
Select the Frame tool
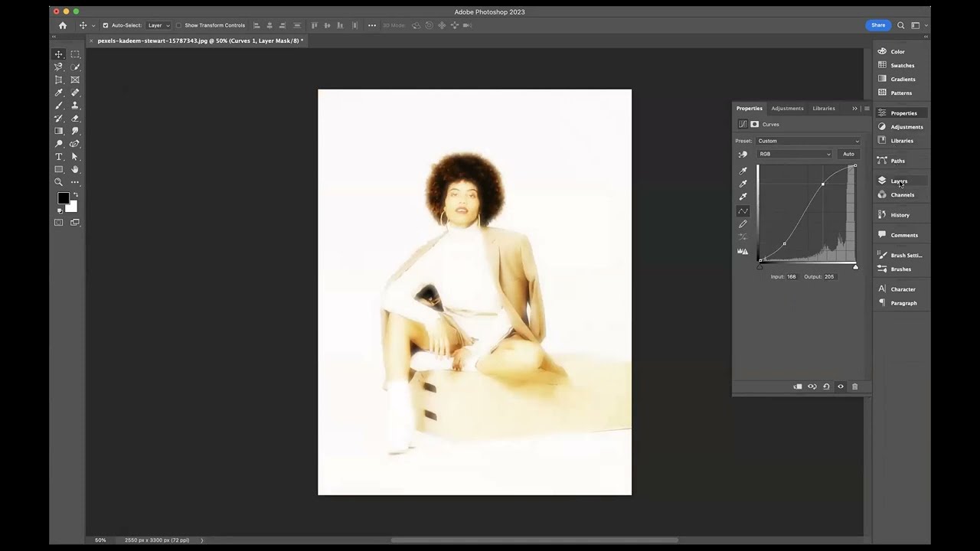[x=75, y=80]
